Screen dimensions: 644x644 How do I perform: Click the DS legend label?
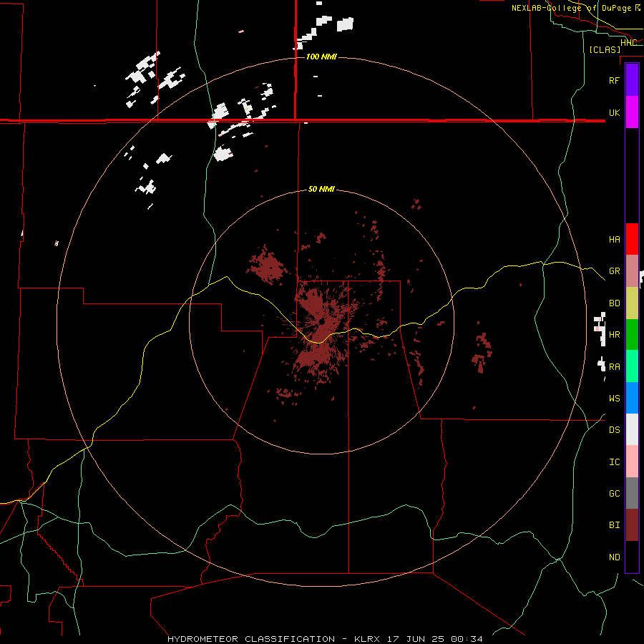[614, 429]
